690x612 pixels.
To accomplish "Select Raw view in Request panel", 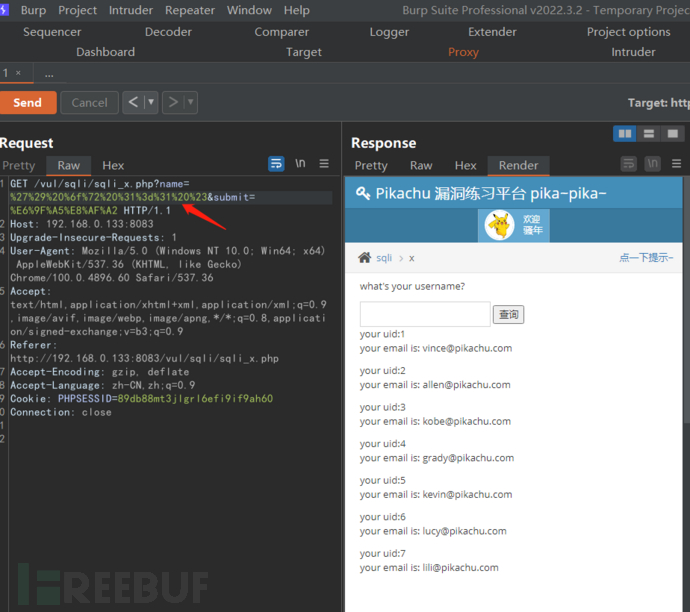I will (69, 165).
